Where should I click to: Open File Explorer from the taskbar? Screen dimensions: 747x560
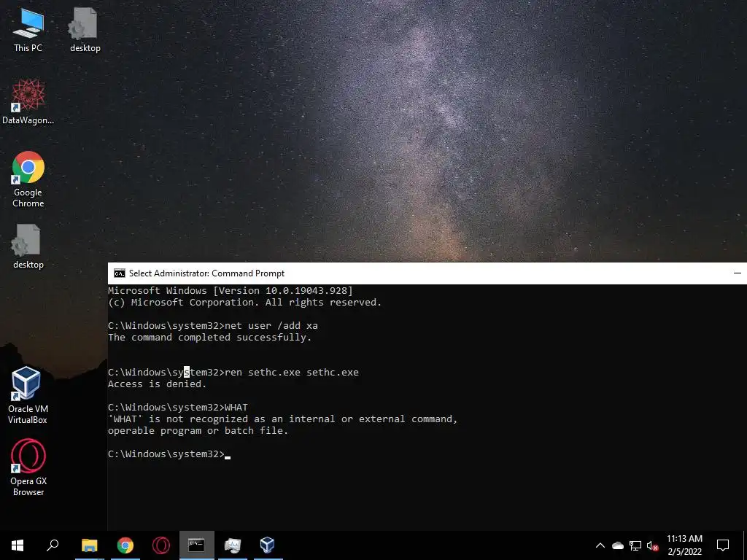point(89,545)
